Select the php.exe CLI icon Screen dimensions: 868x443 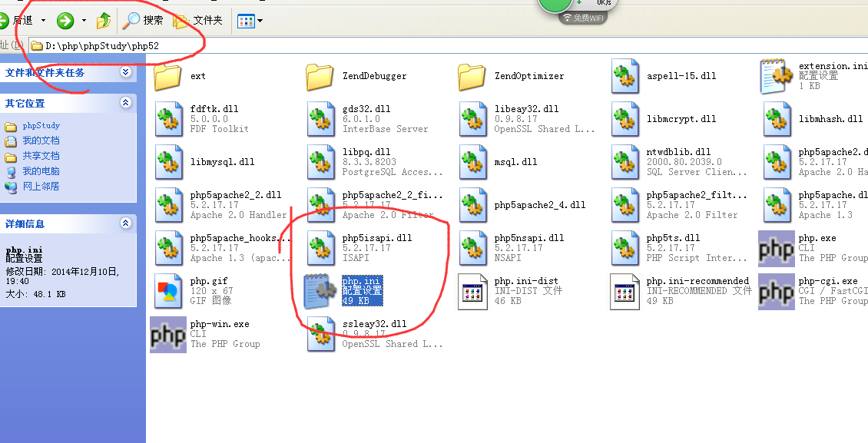pos(776,248)
